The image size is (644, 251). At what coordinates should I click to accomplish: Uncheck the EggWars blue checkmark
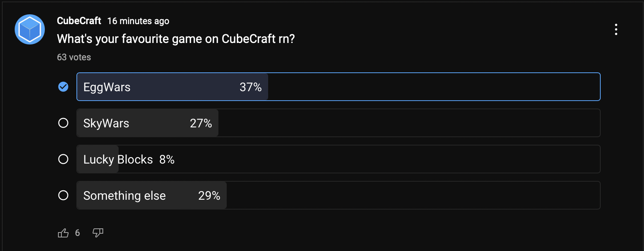point(63,87)
